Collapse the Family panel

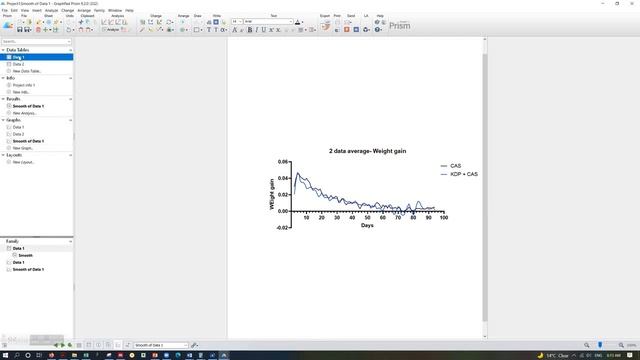(70, 242)
